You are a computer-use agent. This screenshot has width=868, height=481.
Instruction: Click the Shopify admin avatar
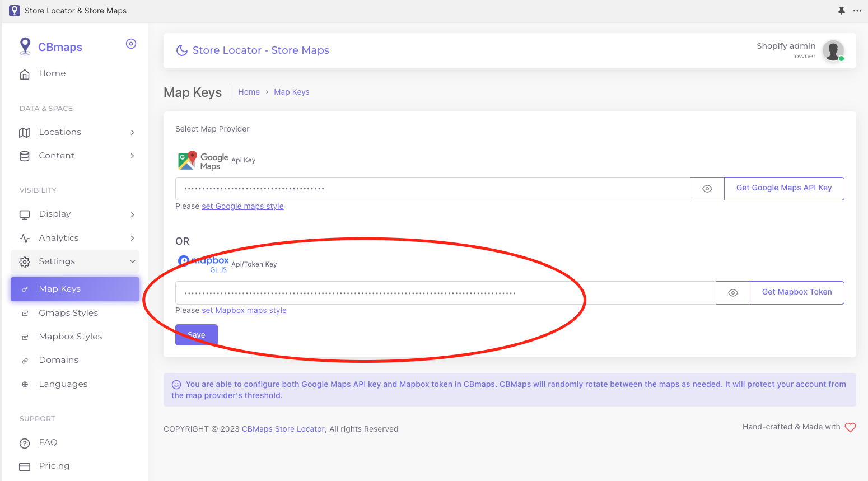(833, 51)
